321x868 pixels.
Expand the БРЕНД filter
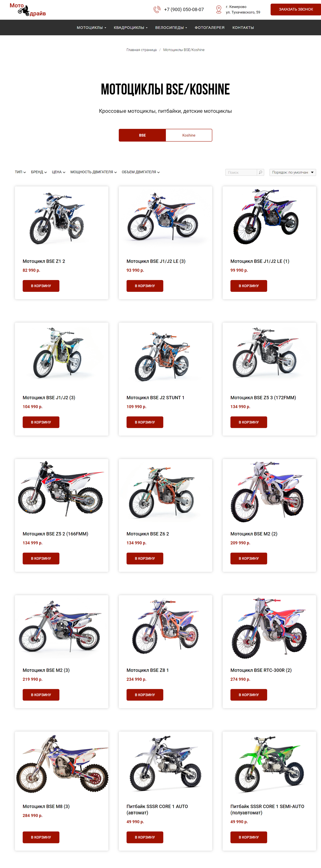(x=39, y=172)
